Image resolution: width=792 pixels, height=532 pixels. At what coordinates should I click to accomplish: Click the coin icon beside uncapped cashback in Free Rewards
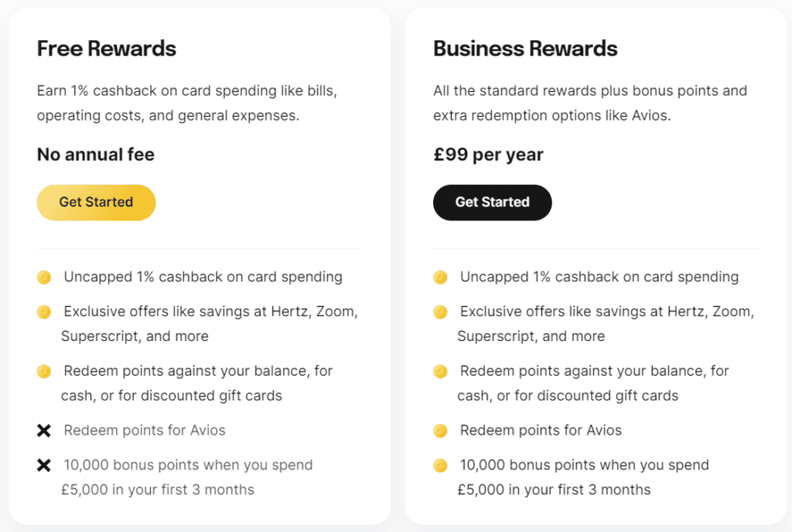click(x=44, y=277)
